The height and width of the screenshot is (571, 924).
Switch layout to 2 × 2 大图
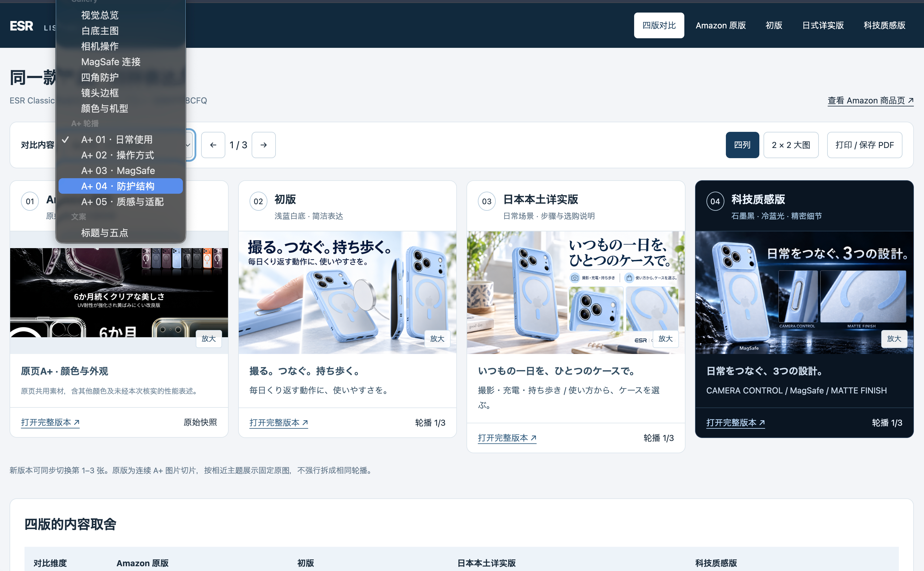(791, 145)
